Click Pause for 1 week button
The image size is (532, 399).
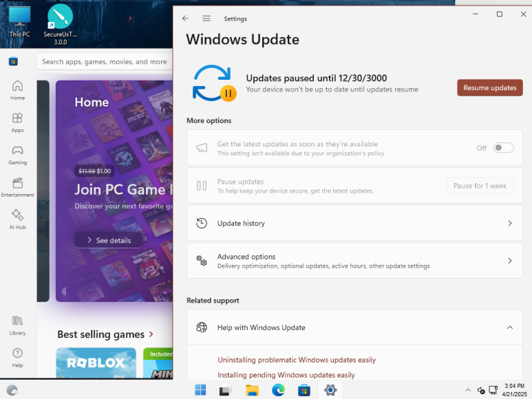[480, 186]
